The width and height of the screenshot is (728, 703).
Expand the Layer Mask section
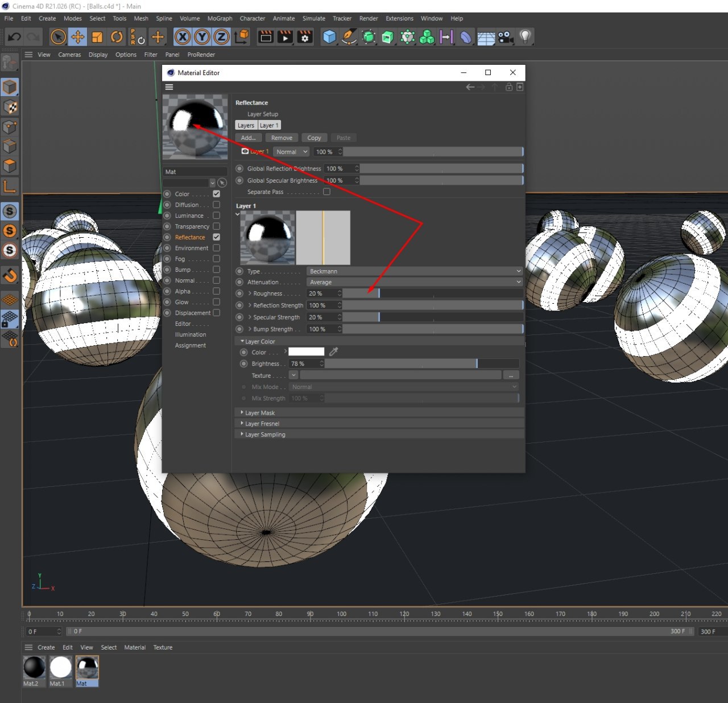point(242,412)
